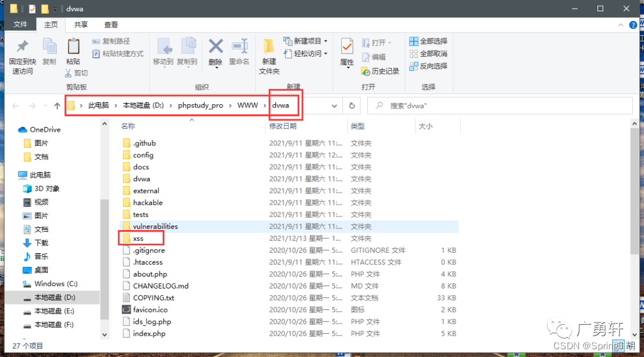Switch to the 查看 (View) tab

(x=111, y=24)
